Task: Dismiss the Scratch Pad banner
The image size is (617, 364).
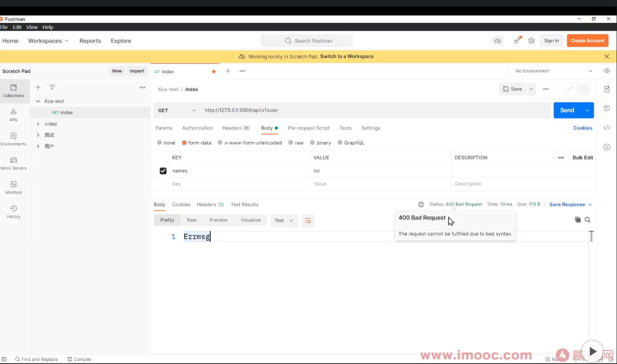Action: point(607,57)
